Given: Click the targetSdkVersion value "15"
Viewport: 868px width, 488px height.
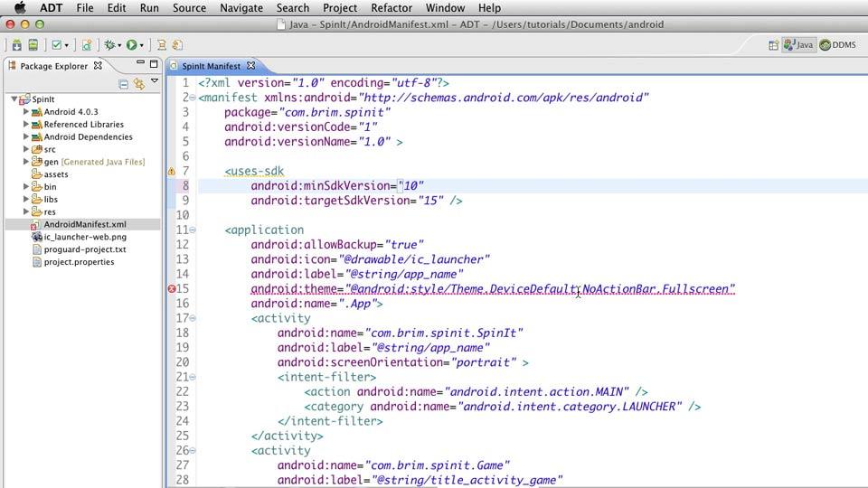Looking at the screenshot, I should pos(430,201).
